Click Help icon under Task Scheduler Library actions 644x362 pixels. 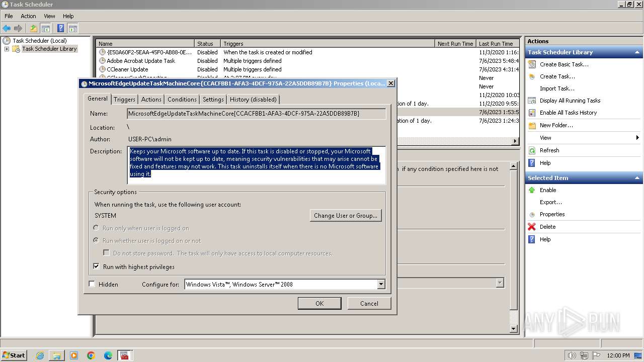532,163
